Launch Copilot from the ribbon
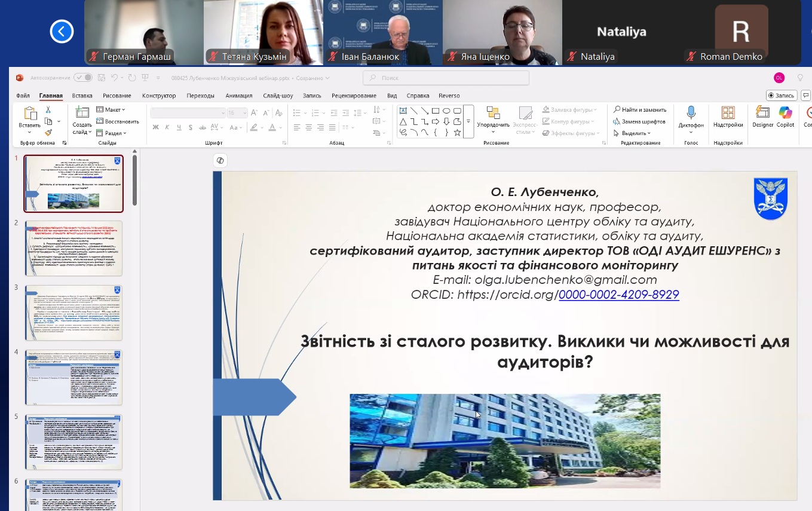The height and width of the screenshot is (511, 812). click(x=785, y=116)
